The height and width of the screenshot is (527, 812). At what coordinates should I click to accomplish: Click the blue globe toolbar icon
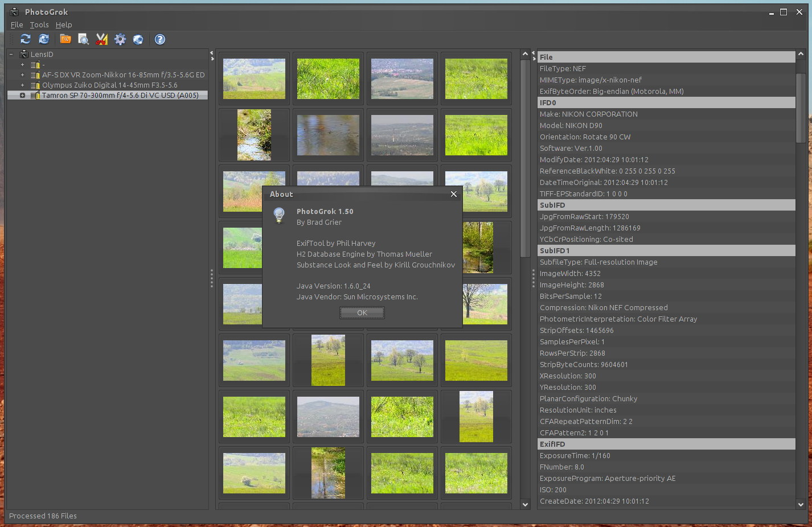click(x=138, y=39)
